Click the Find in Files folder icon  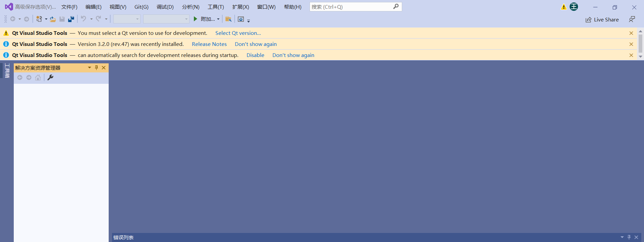coord(228,19)
